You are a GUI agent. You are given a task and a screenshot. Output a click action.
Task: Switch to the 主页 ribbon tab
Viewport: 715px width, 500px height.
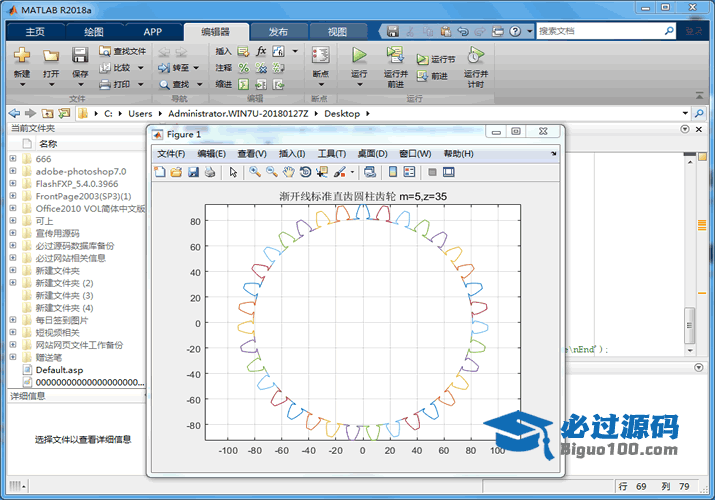[x=35, y=32]
